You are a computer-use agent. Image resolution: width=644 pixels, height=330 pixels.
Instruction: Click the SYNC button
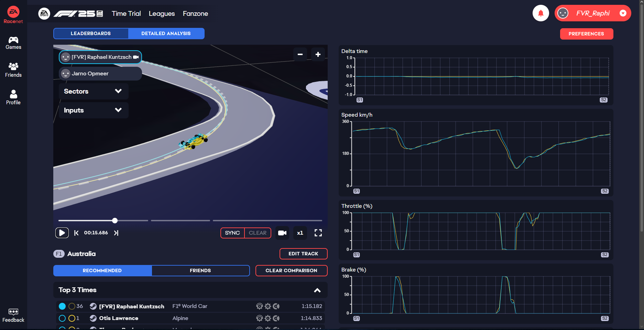[x=232, y=233]
